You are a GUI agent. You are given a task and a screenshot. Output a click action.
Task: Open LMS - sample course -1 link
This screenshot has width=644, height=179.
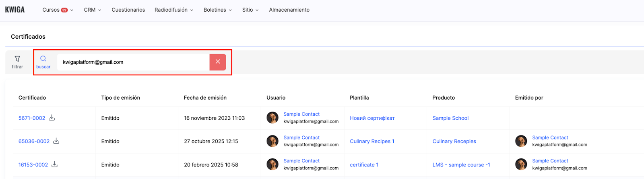pos(461,165)
